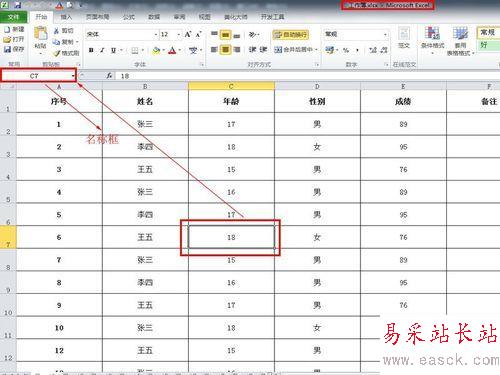500x375 pixels.
Task: Click the Decrease Decimal icon
Action: 384,50
